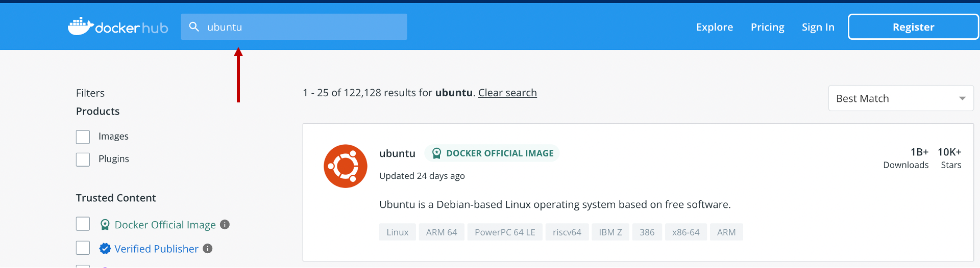Click the Verified Publisher checkmark badge icon
This screenshot has width=980, height=268.
coord(105,249)
